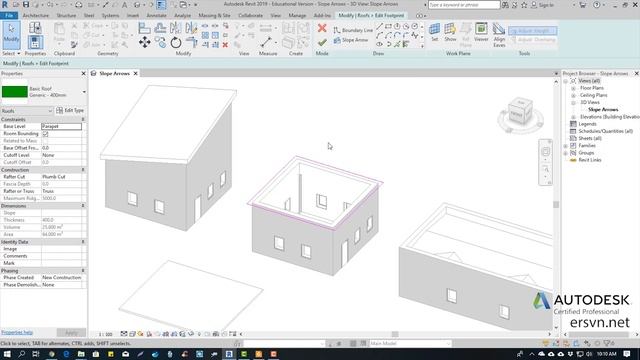The image size is (640, 360).
Task: Cancel Edit Mode with red X
Action: click(322, 28)
